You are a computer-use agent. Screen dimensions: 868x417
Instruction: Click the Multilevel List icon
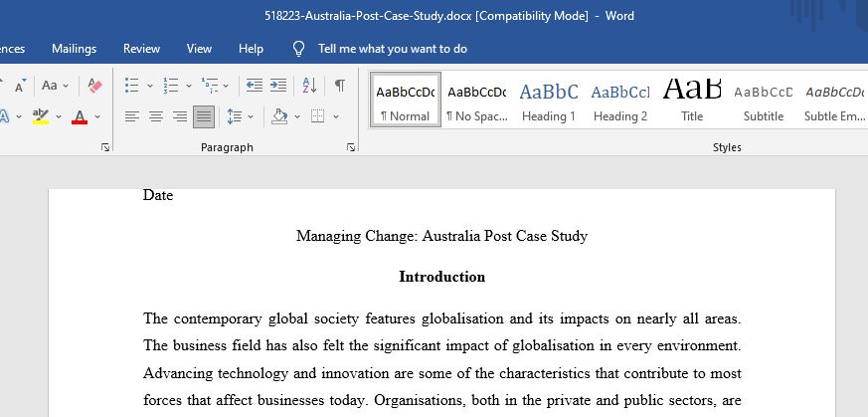tap(209, 86)
